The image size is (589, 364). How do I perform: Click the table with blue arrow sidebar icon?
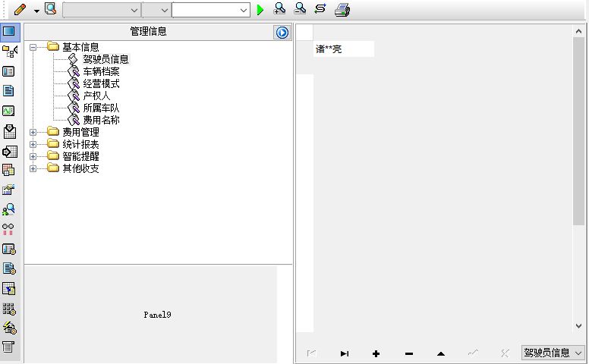coord(8,289)
